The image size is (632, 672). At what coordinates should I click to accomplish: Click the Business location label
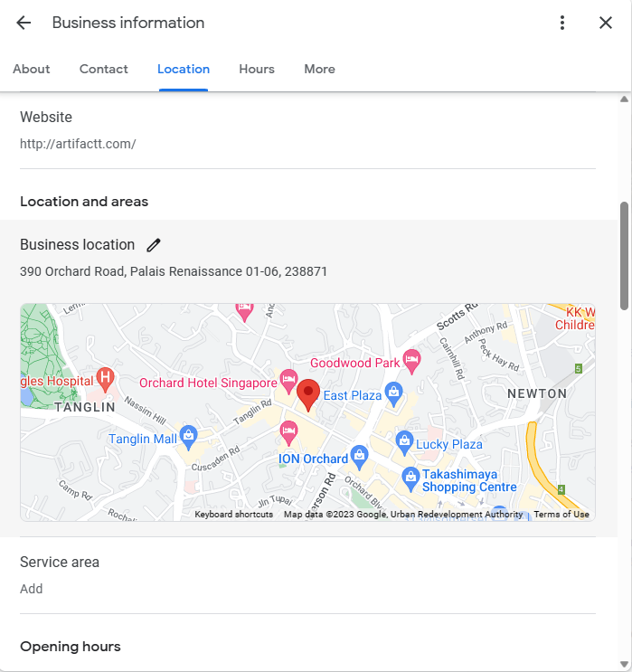coord(77,245)
